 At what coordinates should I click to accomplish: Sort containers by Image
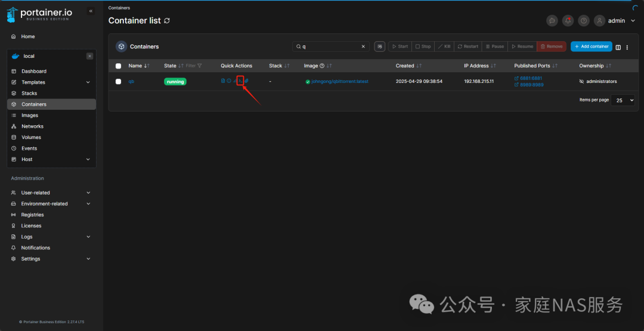coord(329,66)
